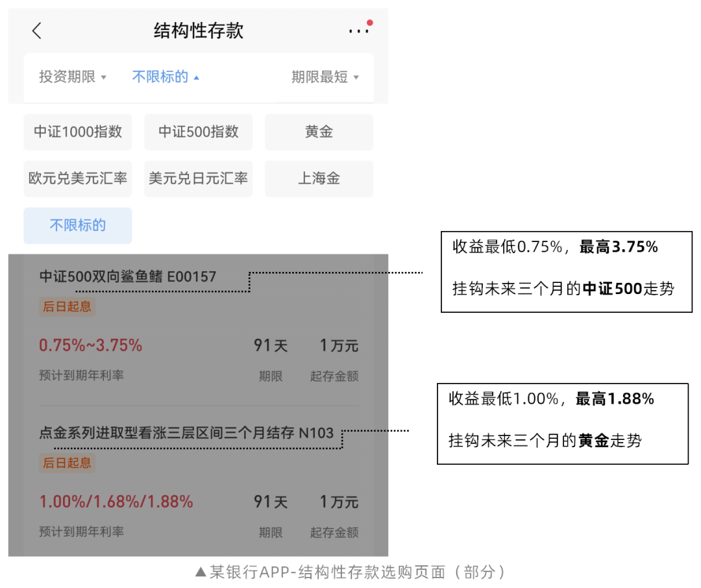Click the 0.75%~3.75% rate text
Screen dimensions: 701x588
91,345
